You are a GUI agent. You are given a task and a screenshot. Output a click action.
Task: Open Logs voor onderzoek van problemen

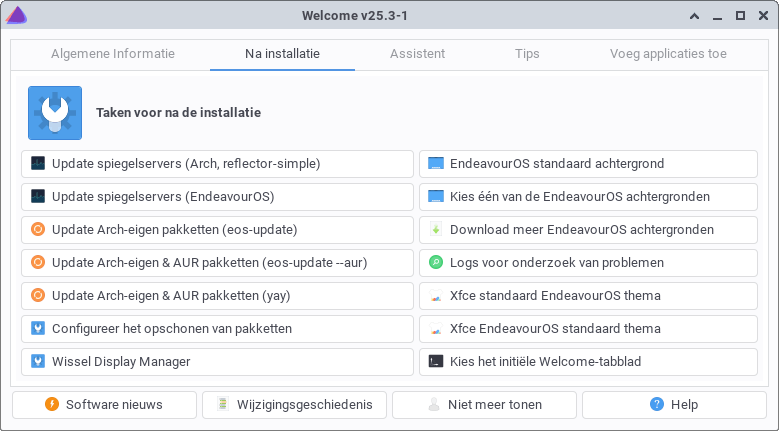tap(588, 263)
